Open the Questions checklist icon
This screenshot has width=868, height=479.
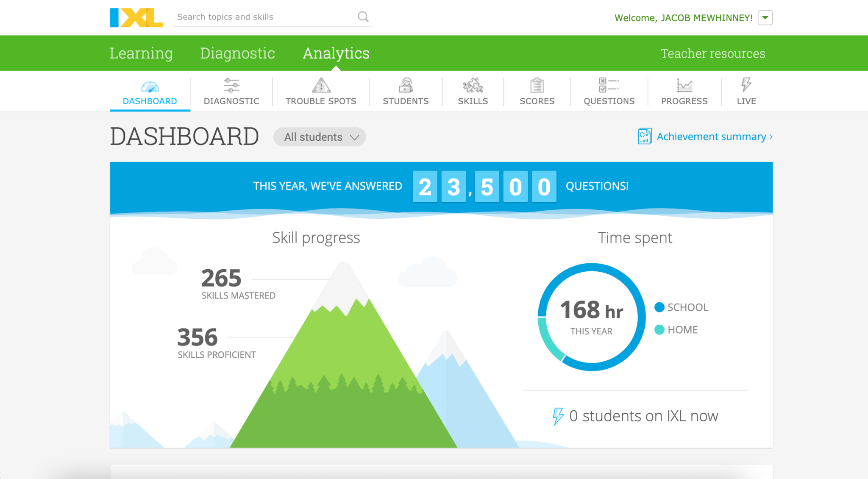coord(609,85)
